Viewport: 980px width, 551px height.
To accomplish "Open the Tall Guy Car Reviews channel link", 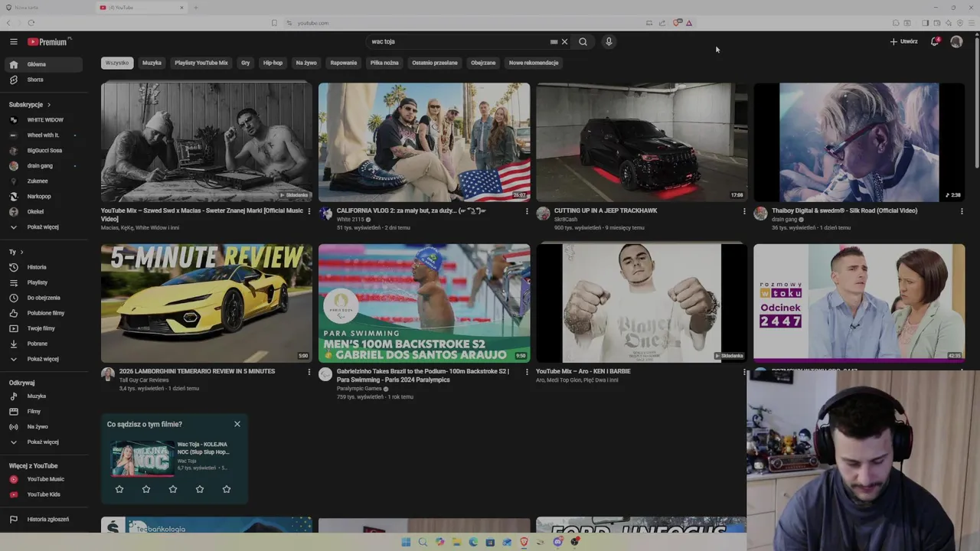I will pos(144,380).
